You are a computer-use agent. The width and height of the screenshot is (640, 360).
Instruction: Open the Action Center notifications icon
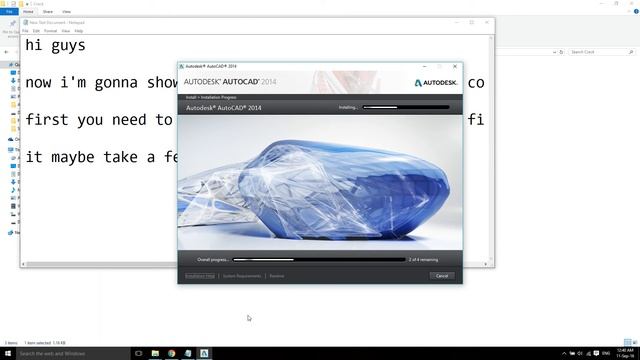pos(596,353)
